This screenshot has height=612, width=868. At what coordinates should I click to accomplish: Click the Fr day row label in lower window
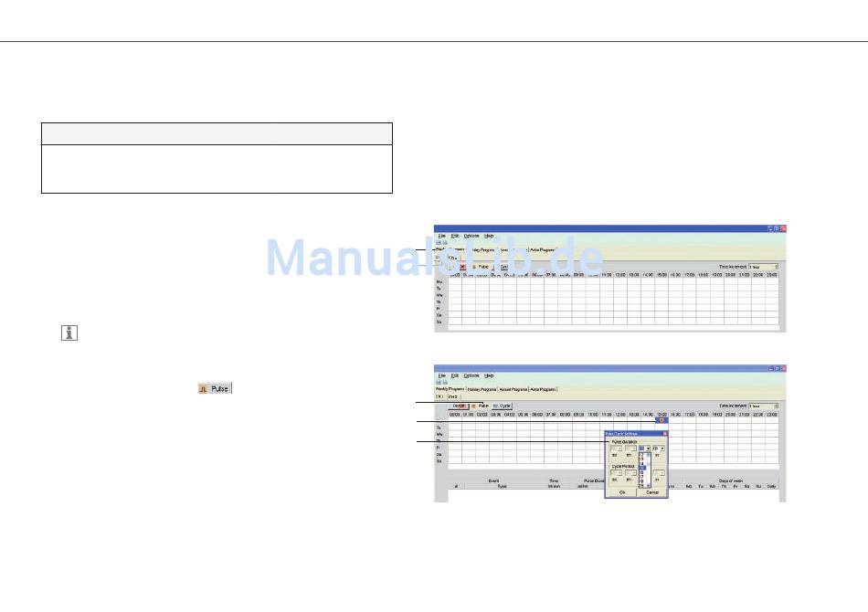click(x=439, y=448)
